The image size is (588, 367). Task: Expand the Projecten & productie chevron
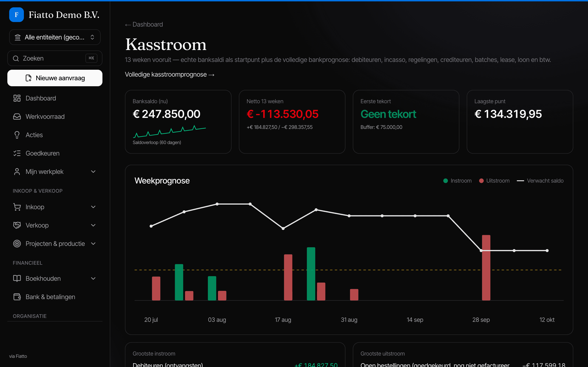tap(93, 243)
